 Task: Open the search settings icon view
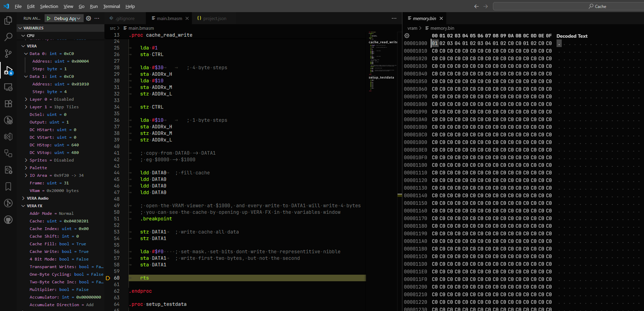[8, 170]
